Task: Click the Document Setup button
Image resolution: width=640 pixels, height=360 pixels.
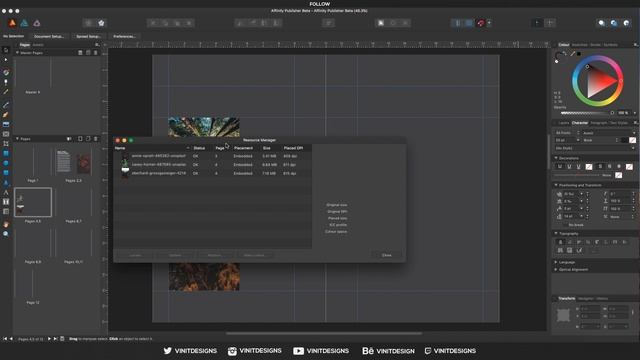Action: [49, 36]
